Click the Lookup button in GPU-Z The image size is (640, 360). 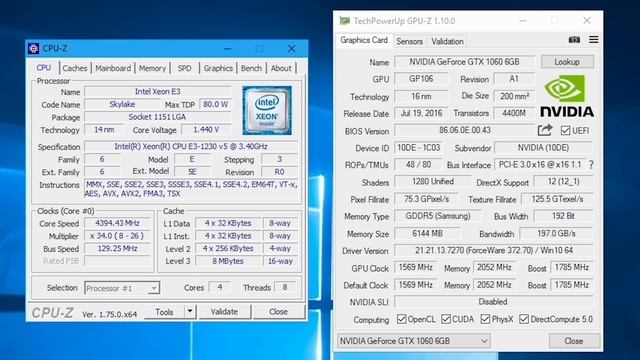(567, 62)
